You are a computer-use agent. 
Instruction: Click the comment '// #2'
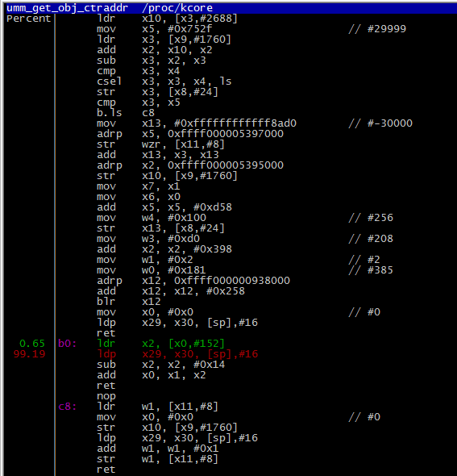364,260
